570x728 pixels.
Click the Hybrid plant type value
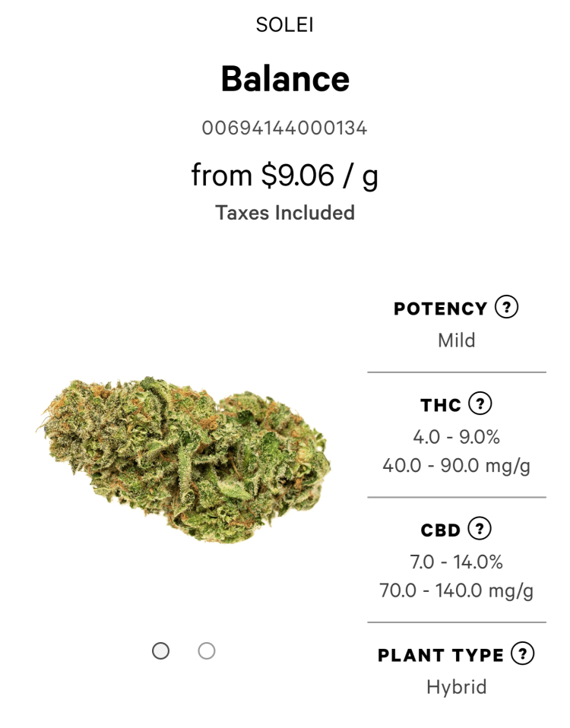pyautogui.click(x=456, y=687)
